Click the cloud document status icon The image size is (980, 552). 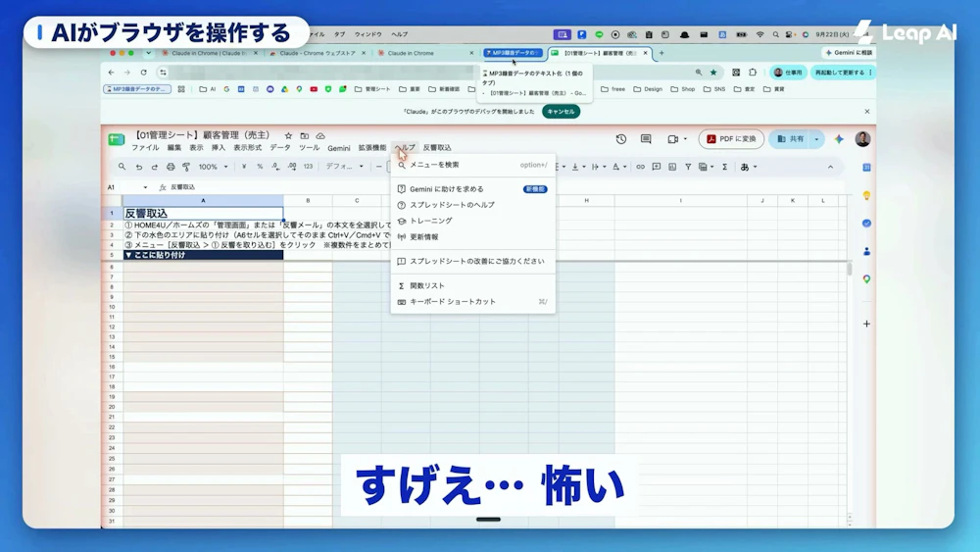pos(320,135)
